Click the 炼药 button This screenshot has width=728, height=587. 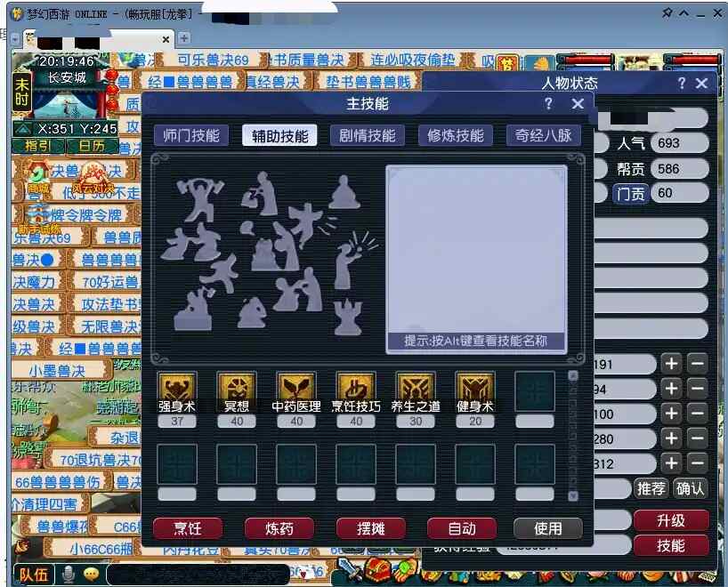pos(279,528)
